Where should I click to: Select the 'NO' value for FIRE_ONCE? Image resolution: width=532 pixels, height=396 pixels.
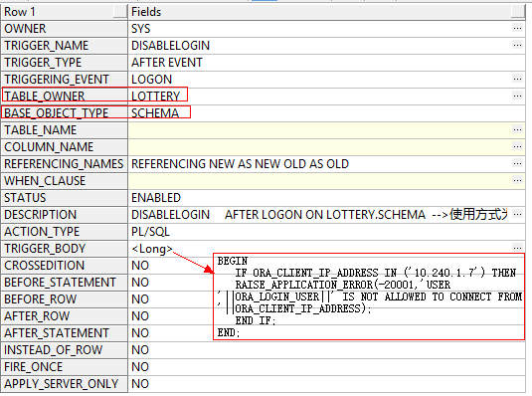pyautogui.click(x=140, y=367)
